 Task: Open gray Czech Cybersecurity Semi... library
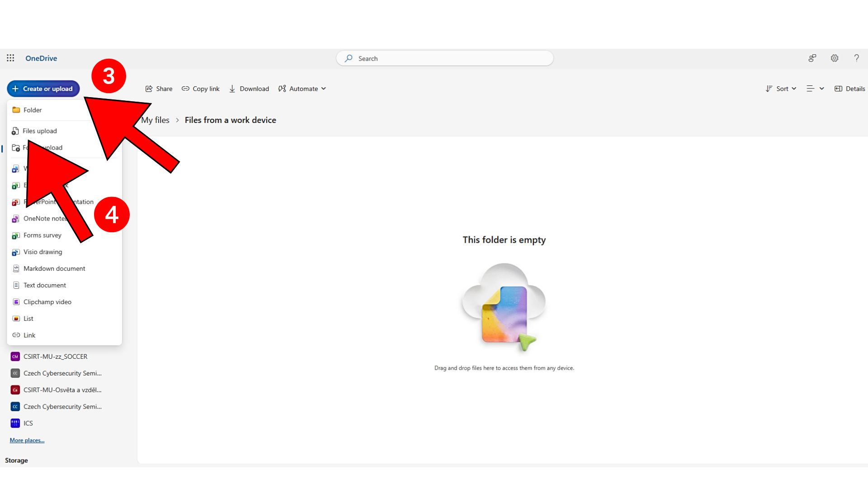point(57,373)
